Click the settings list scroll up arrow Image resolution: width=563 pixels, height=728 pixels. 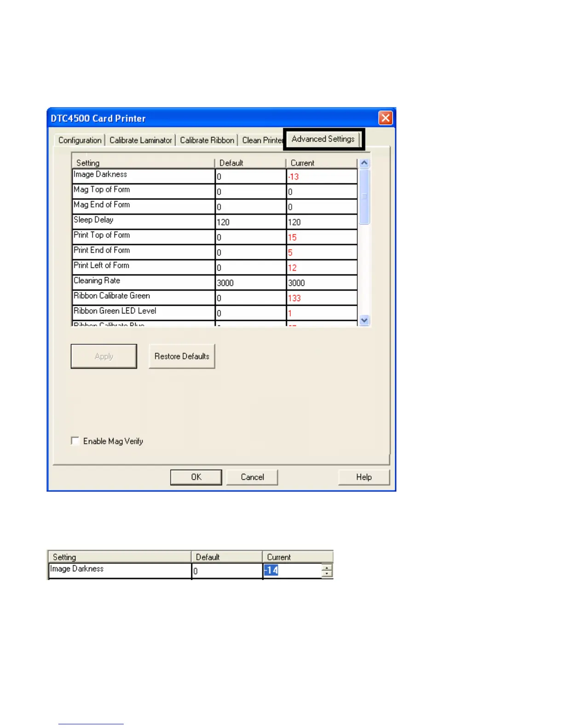pyautogui.click(x=364, y=163)
